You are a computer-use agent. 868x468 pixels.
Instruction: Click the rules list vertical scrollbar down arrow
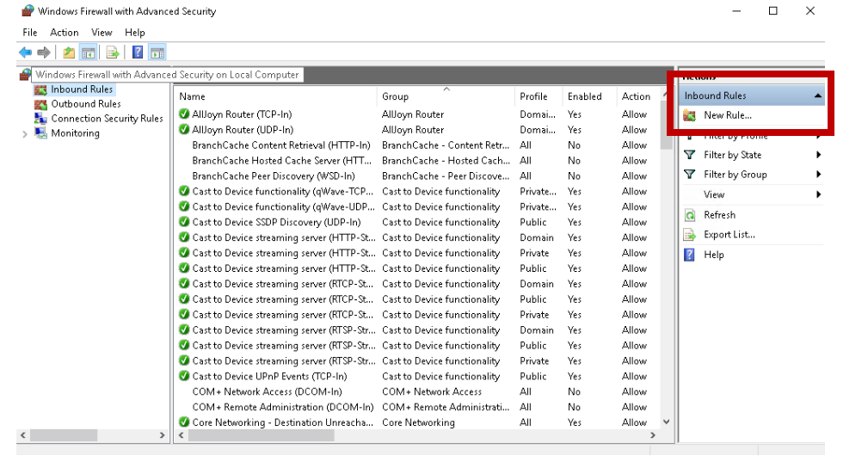(666, 422)
